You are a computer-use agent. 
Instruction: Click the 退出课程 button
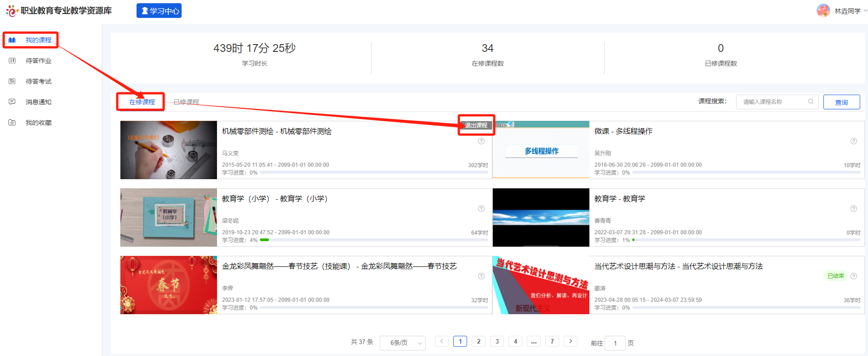(x=476, y=125)
